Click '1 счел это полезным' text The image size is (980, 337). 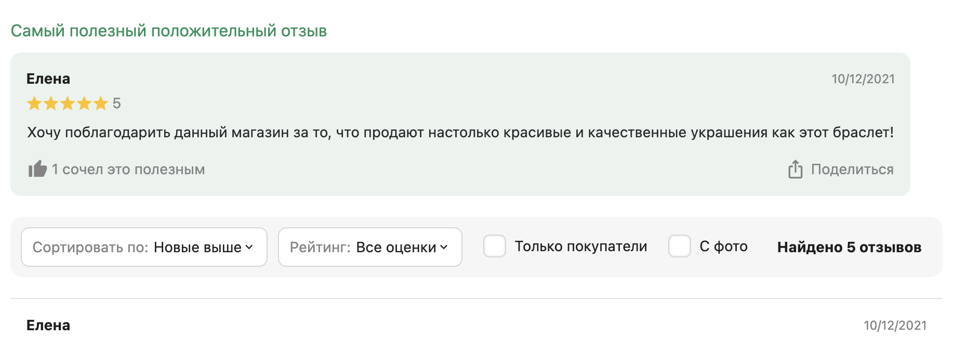128,170
